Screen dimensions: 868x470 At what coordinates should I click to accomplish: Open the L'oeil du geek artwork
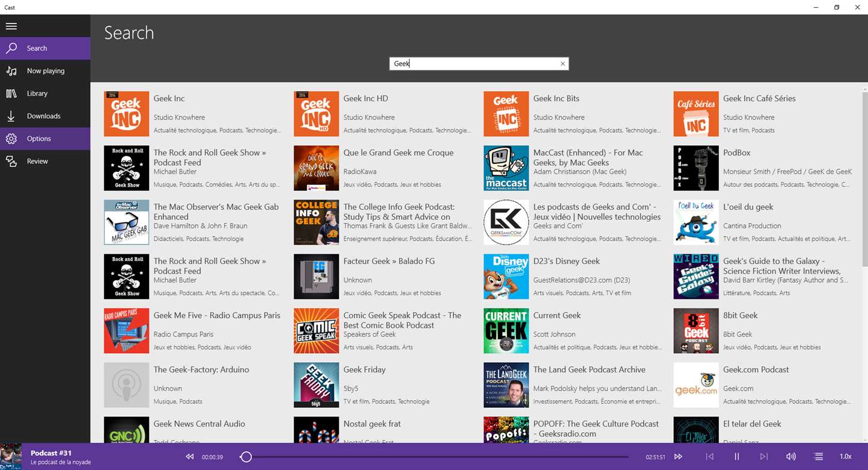696,222
